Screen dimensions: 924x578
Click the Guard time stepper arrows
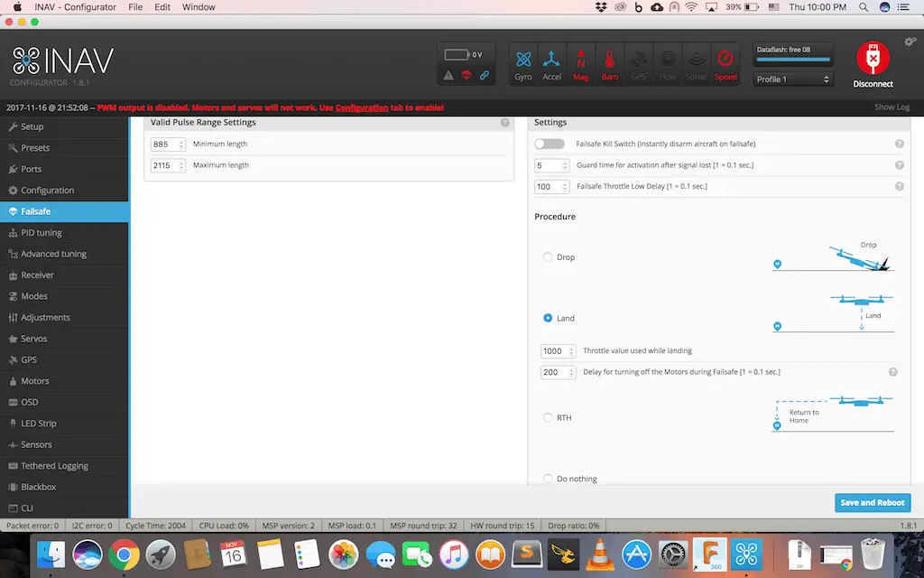(x=565, y=166)
